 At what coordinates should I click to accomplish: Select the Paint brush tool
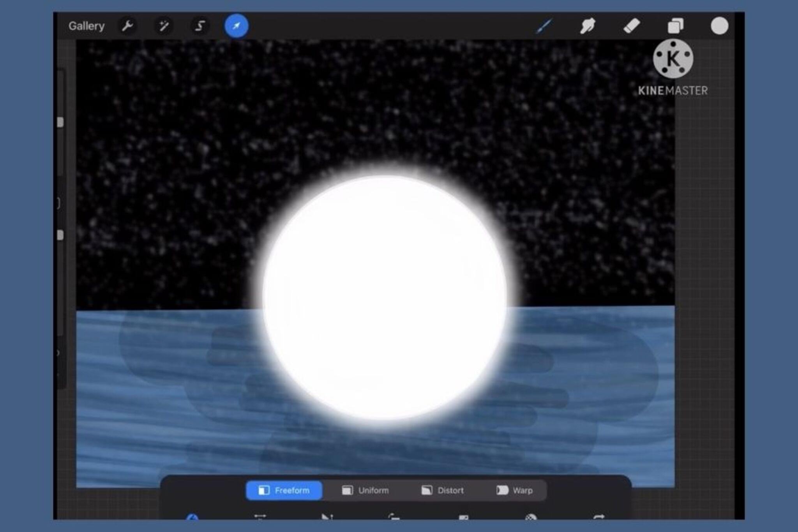tap(544, 26)
